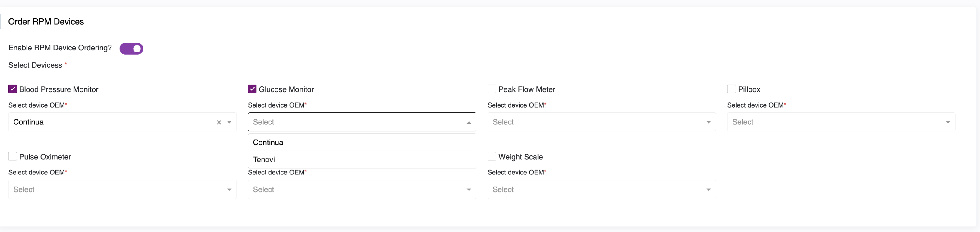Choose Continua from the open OEM list
This screenshot has height=232, width=980.
click(268, 142)
